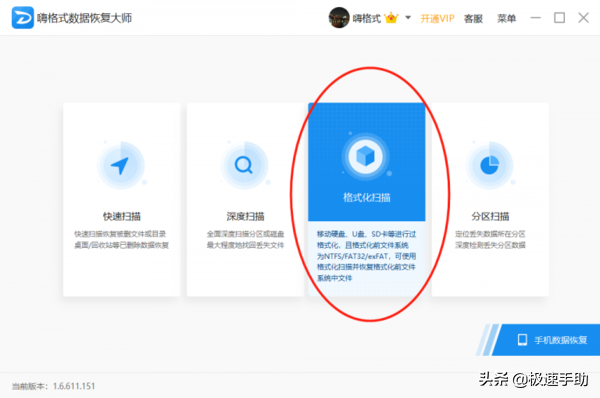
Task: Choose the 深度扫描 title
Action: click(x=245, y=217)
